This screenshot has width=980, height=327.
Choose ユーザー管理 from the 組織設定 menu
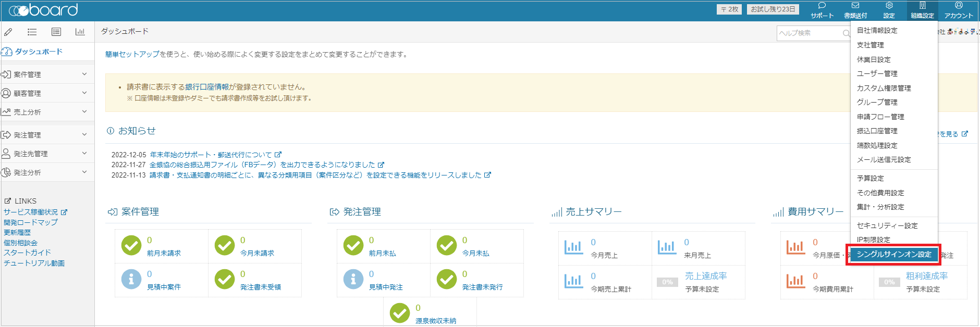[x=877, y=73]
